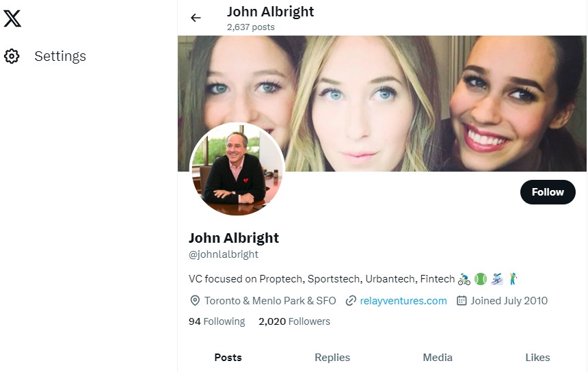
Task: Switch to the Posts tab
Action: point(228,358)
